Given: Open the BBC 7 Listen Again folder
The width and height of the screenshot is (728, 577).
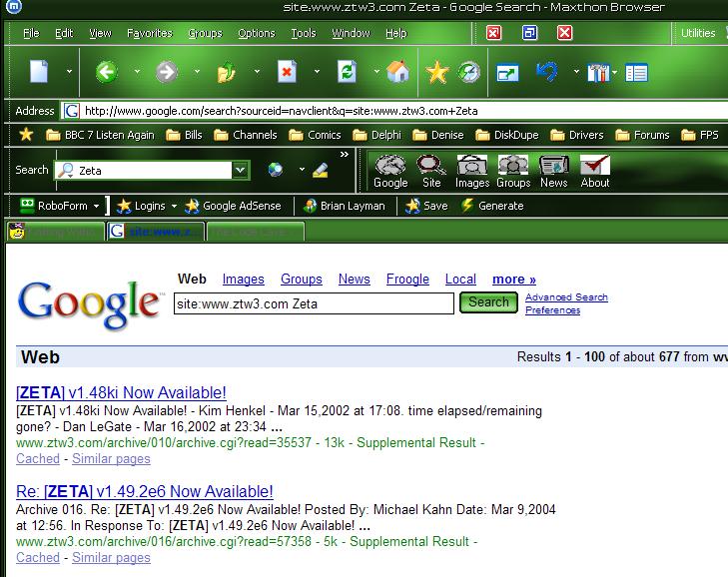Looking at the screenshot, I should click(100, 135).
